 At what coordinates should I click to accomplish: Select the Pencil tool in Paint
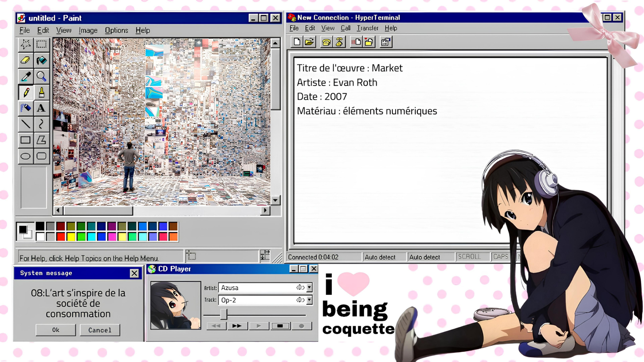pos(25,92)
